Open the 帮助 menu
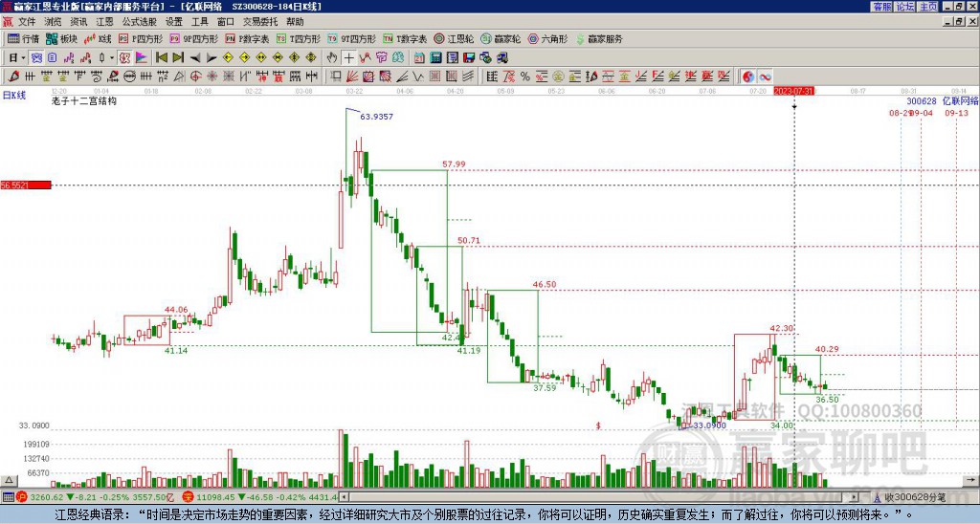This screenshot has height=524, width=980. coord(295,22)
